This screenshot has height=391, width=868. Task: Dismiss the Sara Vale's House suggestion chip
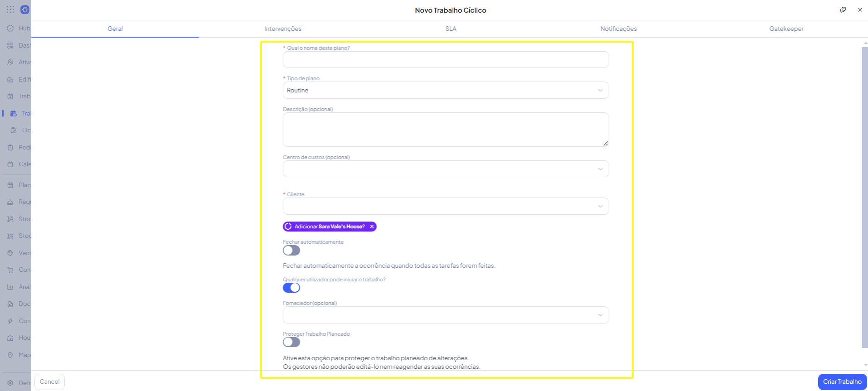tap(372, 227)
